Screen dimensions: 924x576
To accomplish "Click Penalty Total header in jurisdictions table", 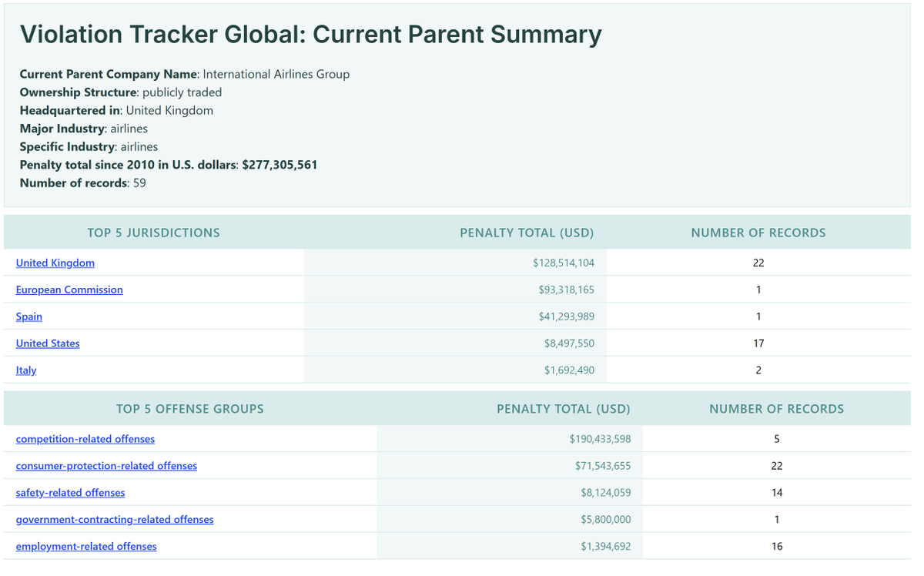I will tap(527, 233).
